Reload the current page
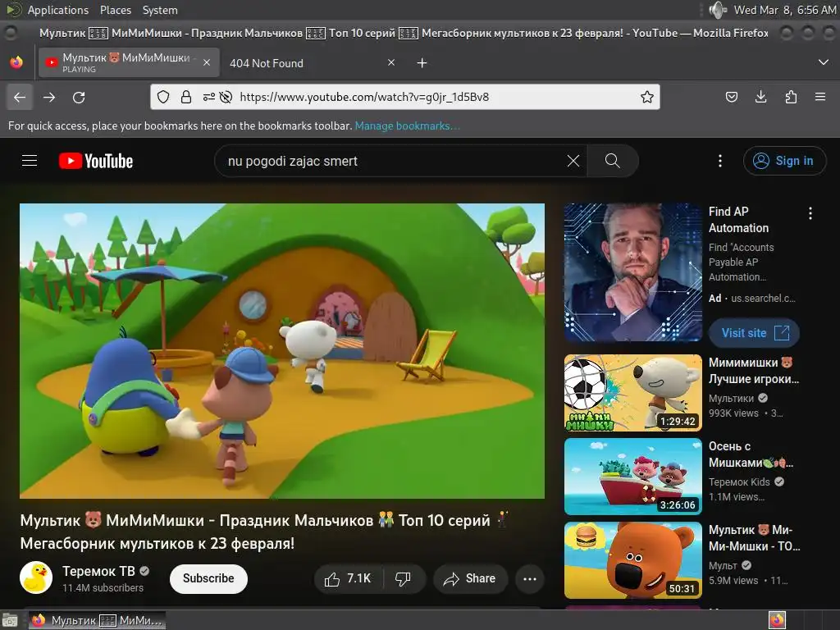Image resolution: width=840 pixels, height=630 pixels. 79,97
